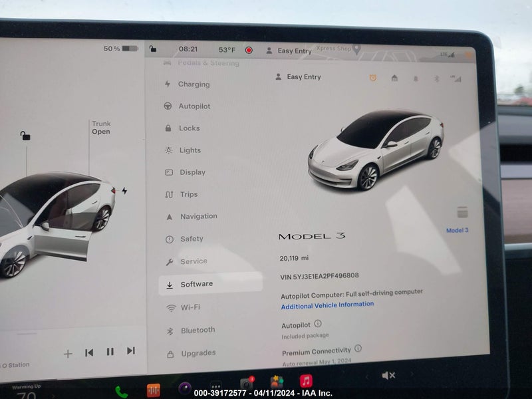532x399 pixels.
Task: Tap the HomeLink garage icon
Action: click(x=394, y=78)
